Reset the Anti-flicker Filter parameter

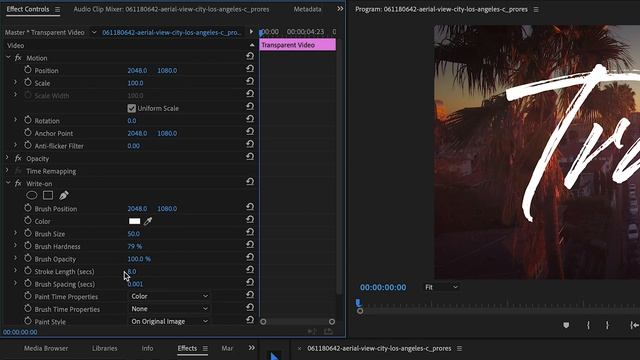coord(250,144)
